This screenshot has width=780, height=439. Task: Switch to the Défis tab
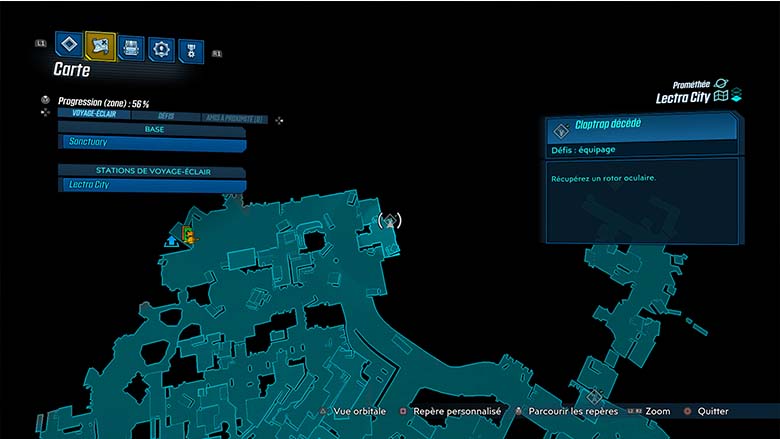[x=167, y=116]
